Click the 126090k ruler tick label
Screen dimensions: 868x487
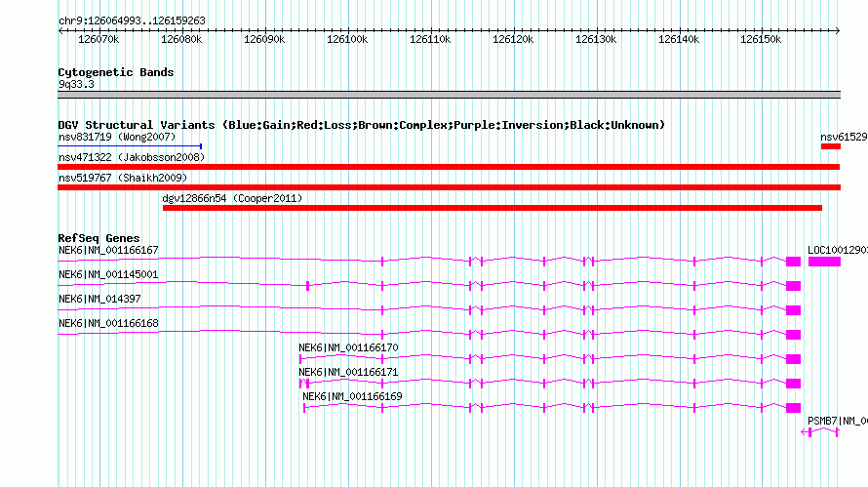tap(264, 39)
